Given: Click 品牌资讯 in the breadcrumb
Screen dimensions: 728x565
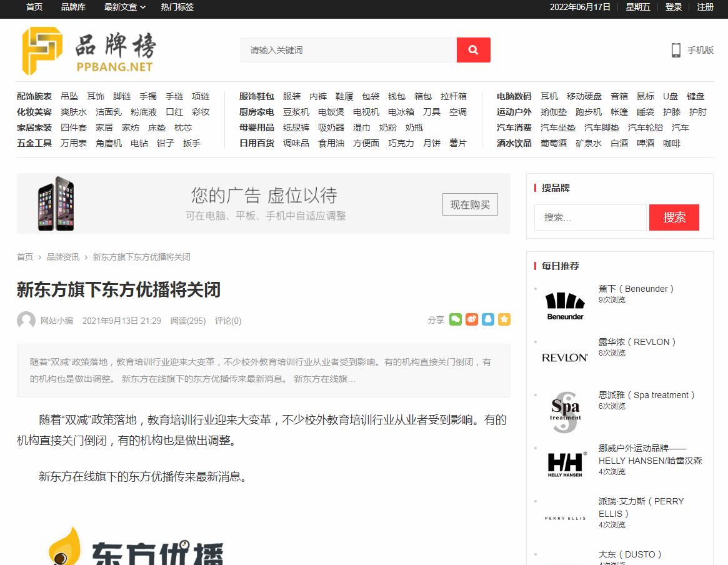Looking at the screenshot, I should point(63,257).
